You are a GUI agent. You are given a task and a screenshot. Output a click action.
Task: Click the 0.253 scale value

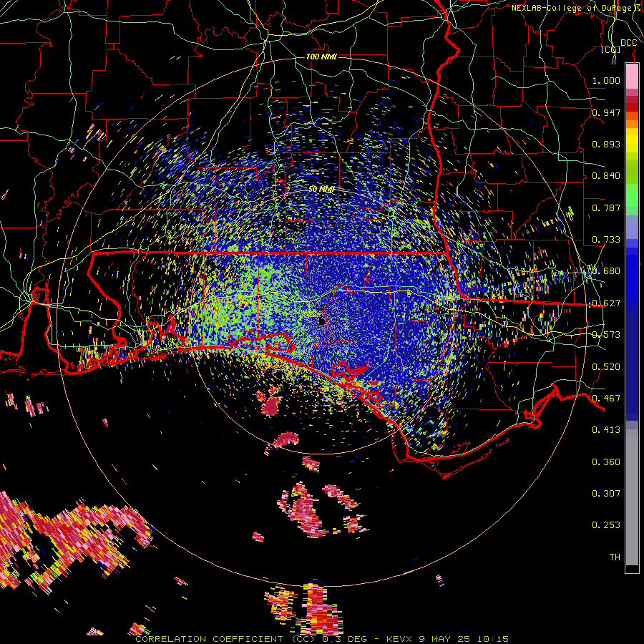coord(606,525)
